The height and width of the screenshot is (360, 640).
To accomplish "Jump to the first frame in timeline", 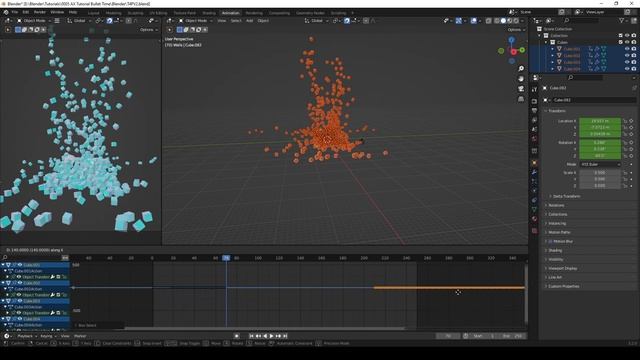I will 251,336.
